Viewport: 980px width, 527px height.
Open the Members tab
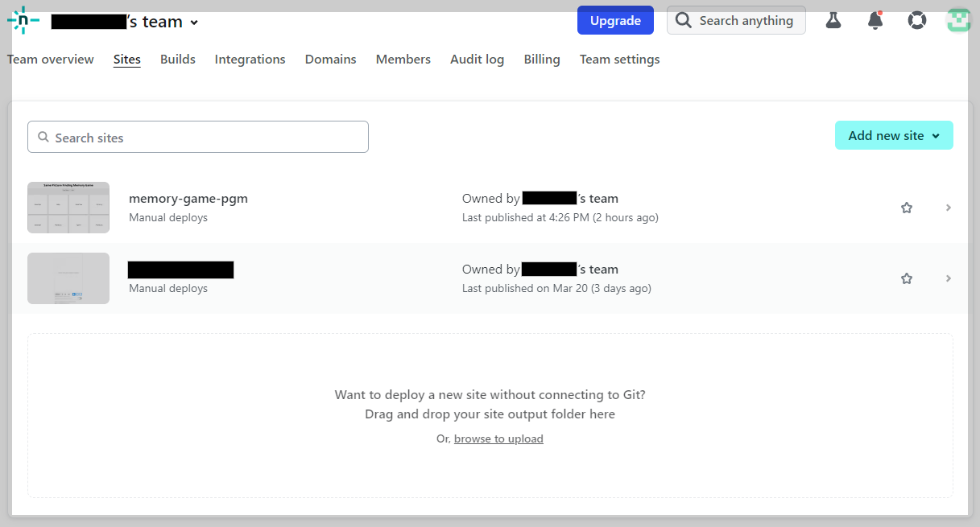pos(403,60)
